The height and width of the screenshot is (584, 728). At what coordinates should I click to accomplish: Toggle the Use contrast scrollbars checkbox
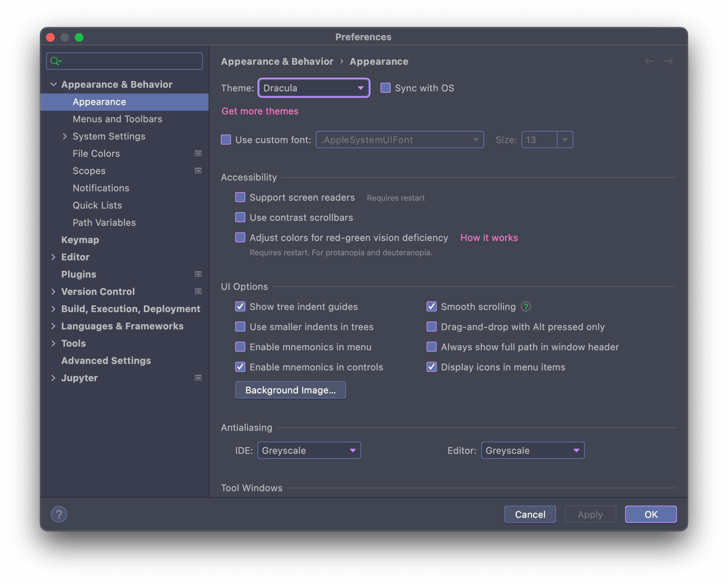pos(240,218)
